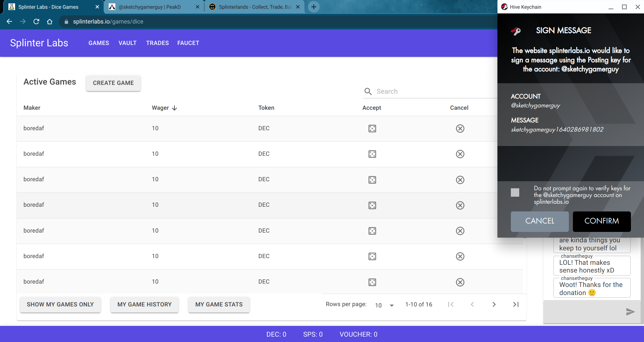Open MY GAME STATS
This screenshot has height=342, width=644.
tap(219, 304)
